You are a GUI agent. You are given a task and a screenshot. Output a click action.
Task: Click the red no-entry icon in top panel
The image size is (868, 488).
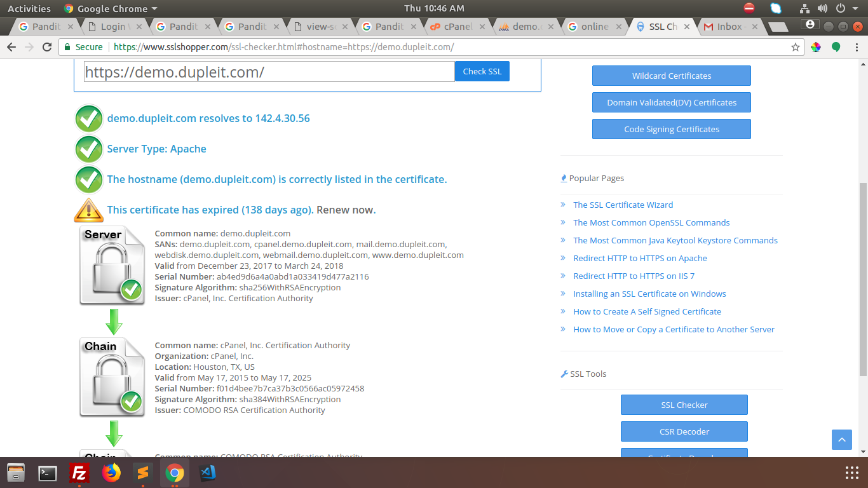point(749,8)
